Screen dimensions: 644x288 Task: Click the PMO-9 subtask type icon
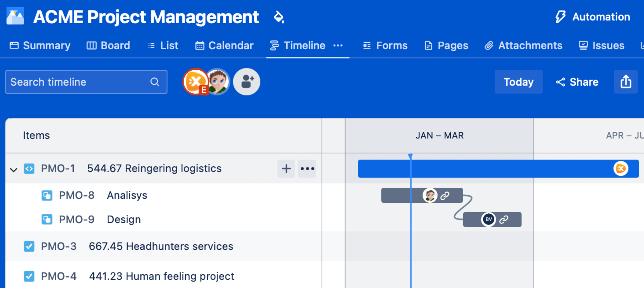(47, 220)
